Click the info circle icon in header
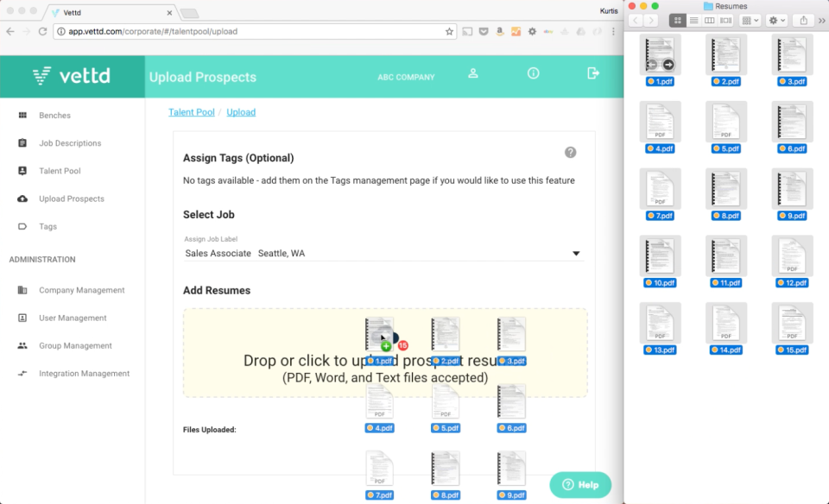Screen dimensions: 829x504 coord(533,73)
